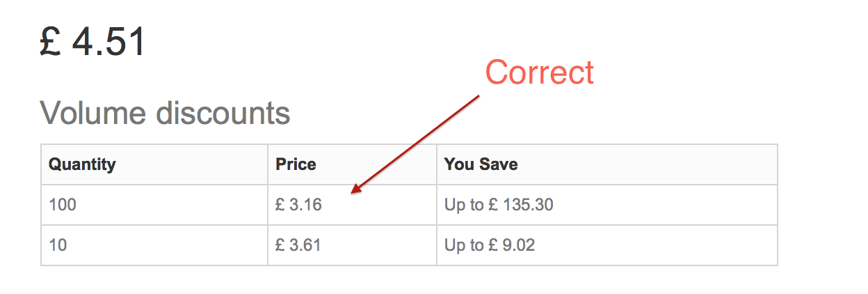868x294 pixels.
Task: Click the pound symbol beside 3.61
Action: tap(280, 245)
